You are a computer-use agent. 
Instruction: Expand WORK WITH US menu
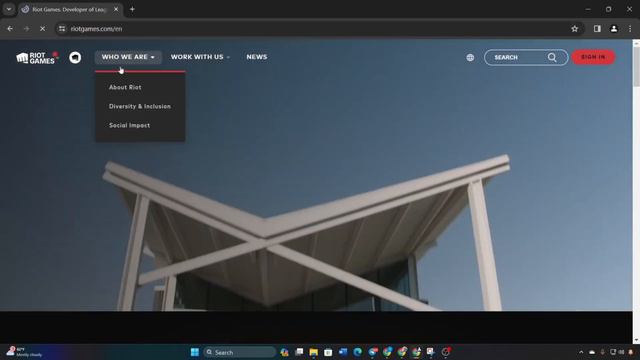(200, 57)
